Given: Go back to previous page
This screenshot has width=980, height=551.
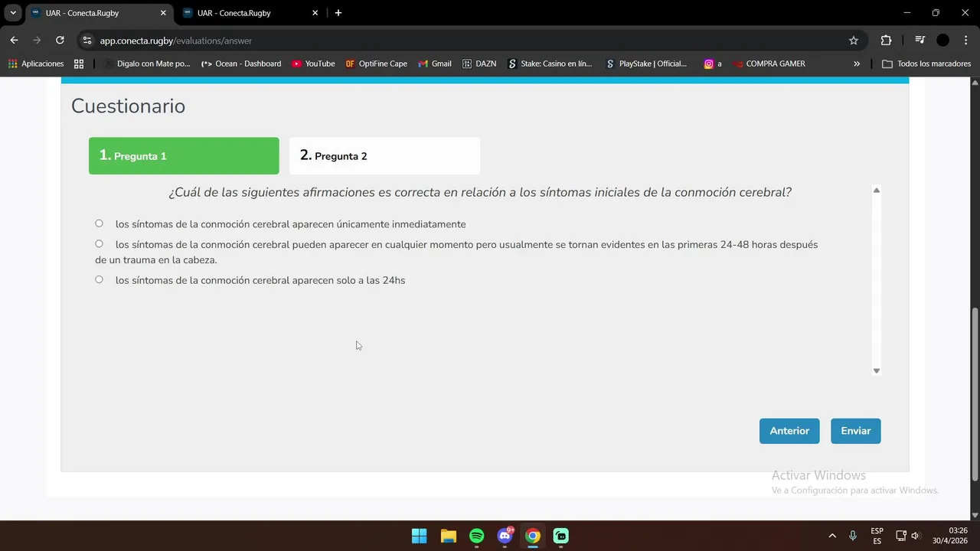Looking at the screenshot, I should click(x=14, y=41).
